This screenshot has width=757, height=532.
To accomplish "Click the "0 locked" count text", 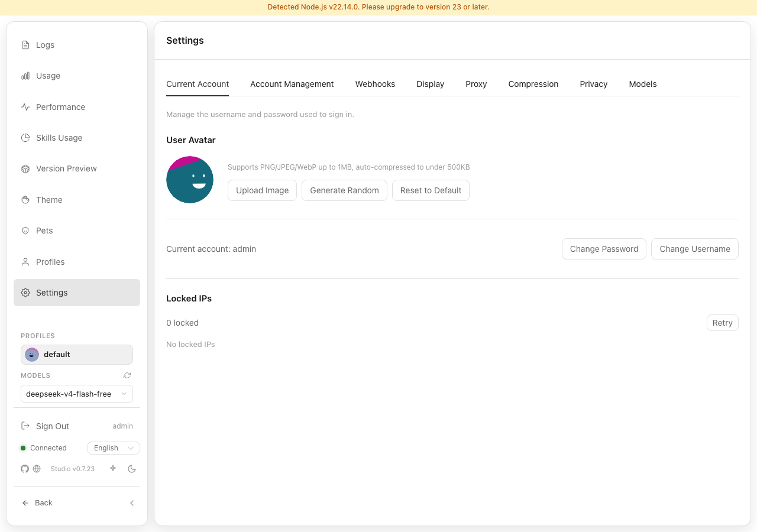I will tap(182, 323).
